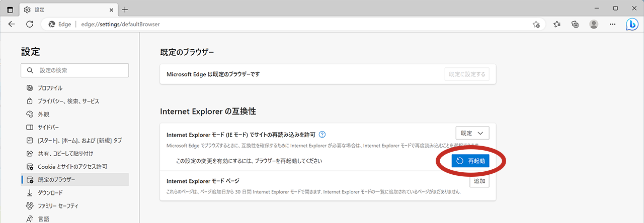644x223 pixels.
Task: Click the browser back arrow
Action: [x=12, y=24]
